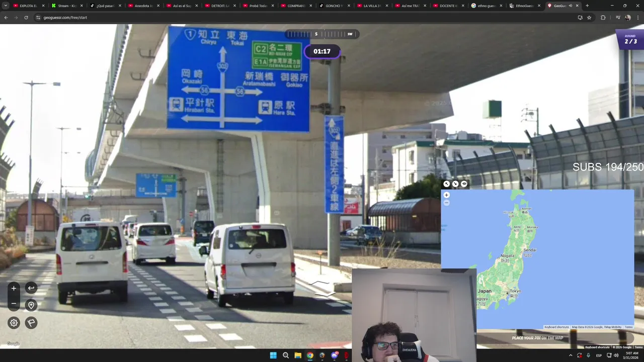Pin the guess map to stay open

[464, 184]
